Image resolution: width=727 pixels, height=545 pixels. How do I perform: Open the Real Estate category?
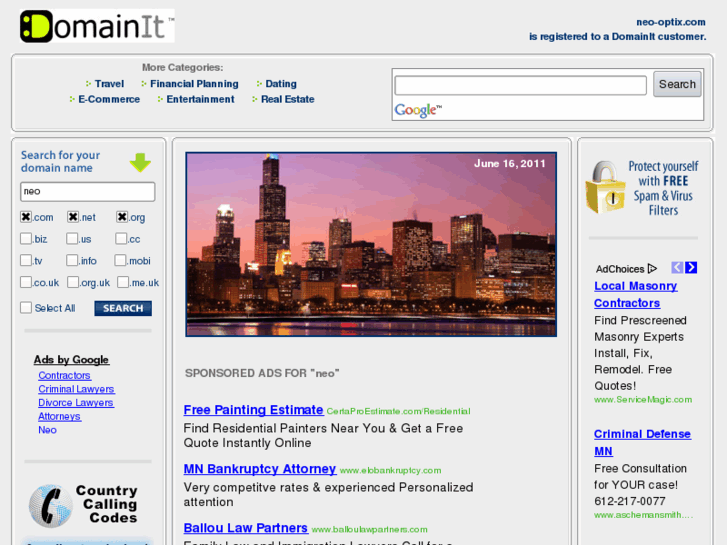click(x=287, y=99)
